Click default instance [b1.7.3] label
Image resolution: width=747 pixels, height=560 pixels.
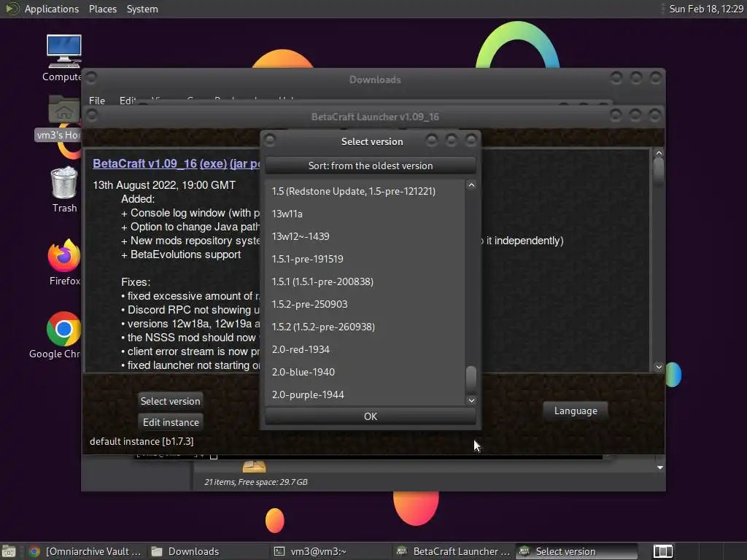142,441
